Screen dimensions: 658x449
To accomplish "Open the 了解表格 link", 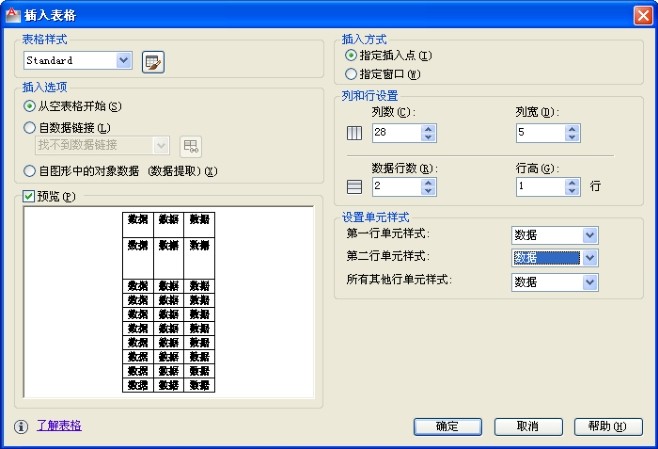I will pos(59,426).
